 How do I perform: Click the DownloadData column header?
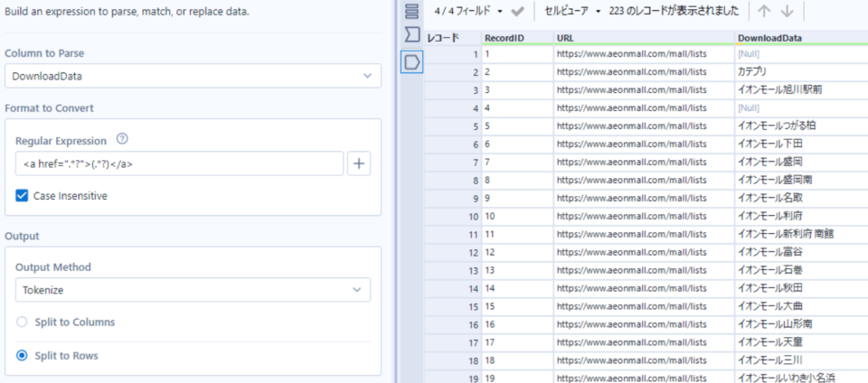[x=801, y=38]
